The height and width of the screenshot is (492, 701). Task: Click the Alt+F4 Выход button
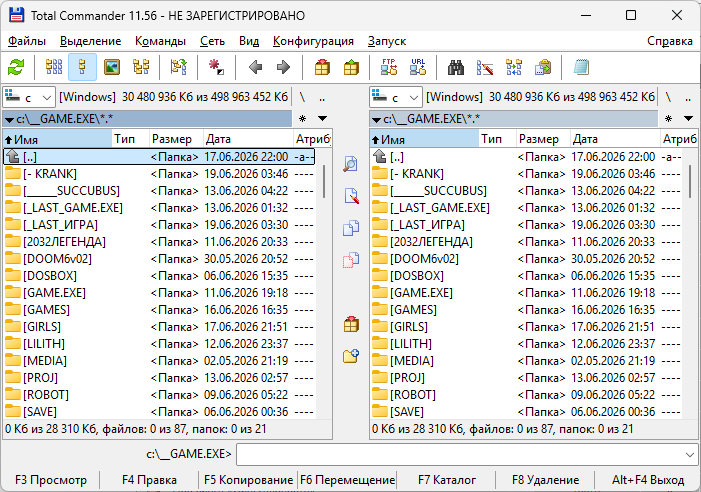(x=647, y=480)
